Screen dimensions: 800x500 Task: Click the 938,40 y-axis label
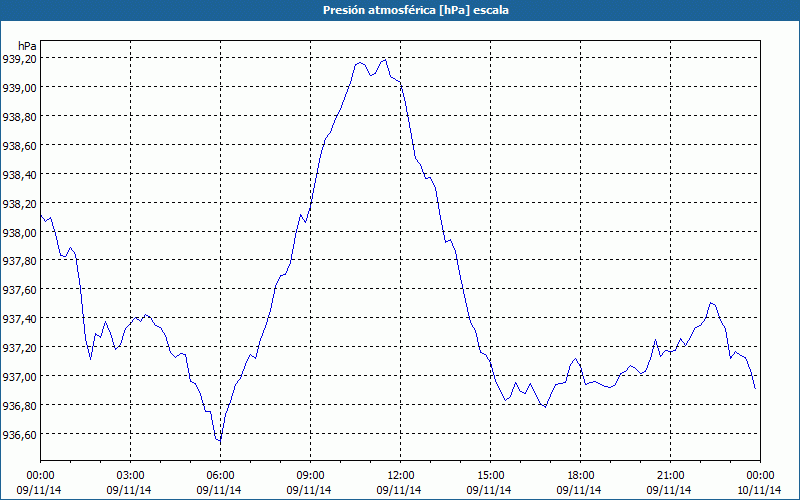19,174
